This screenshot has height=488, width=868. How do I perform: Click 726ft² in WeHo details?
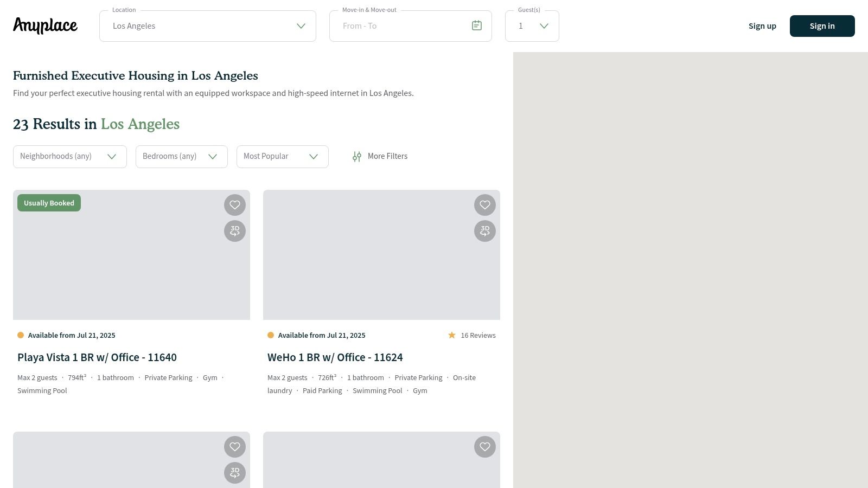click(327, 377)
